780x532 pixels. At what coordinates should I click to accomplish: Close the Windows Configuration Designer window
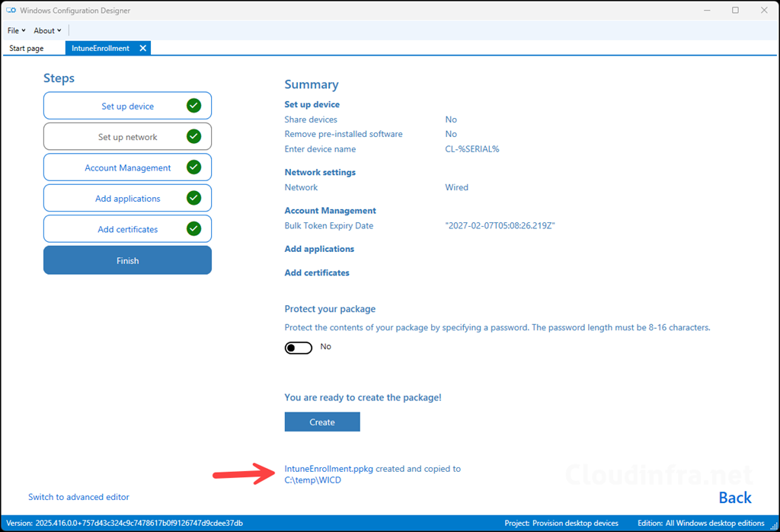click(764, 10)
